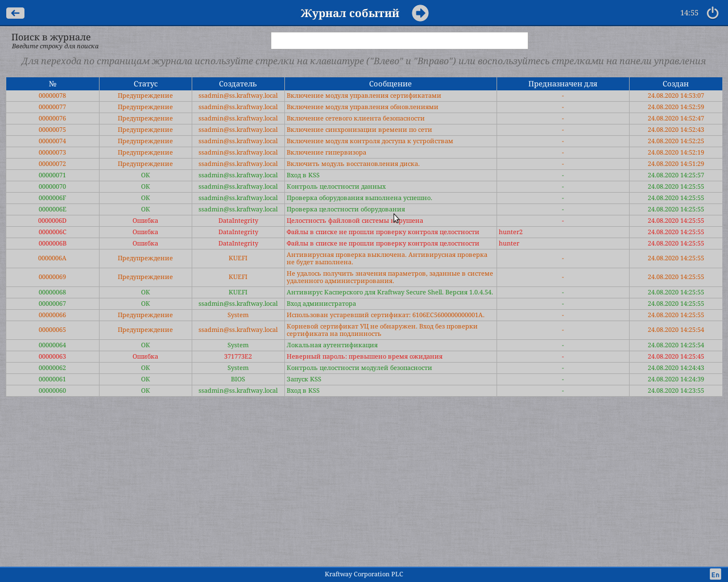The image size is (728, 582).
Task: Select error entry 0000006D
Action: tap(52, 221)
